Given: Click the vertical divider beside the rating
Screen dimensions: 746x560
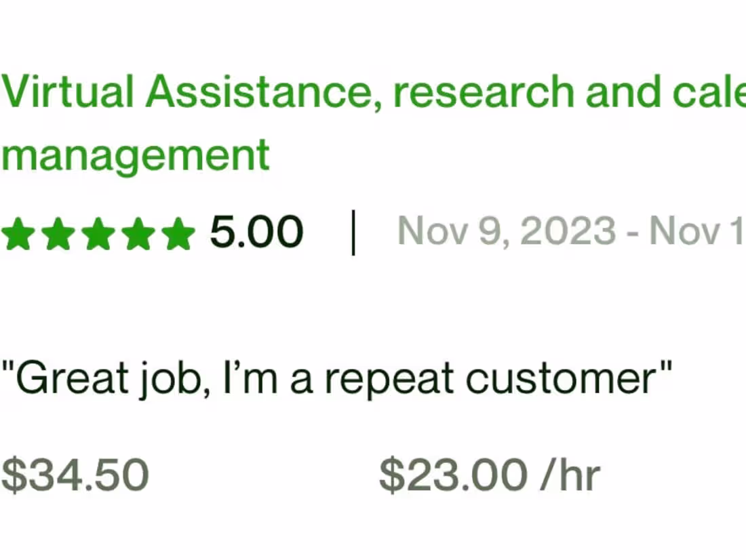Looking at the screenshot, I should coord(353,233).
